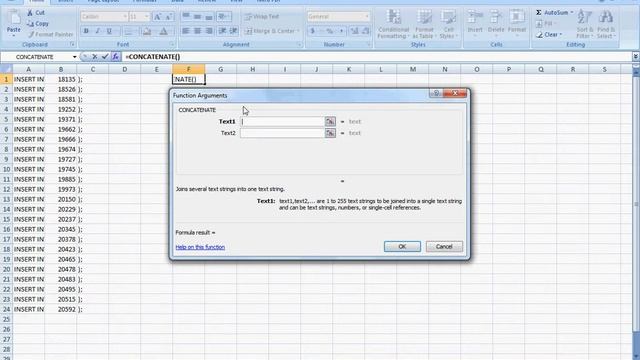This screenshot has width=640, height=360.
Task: Click the Orientation icon
Action: (x=224, y=17)
